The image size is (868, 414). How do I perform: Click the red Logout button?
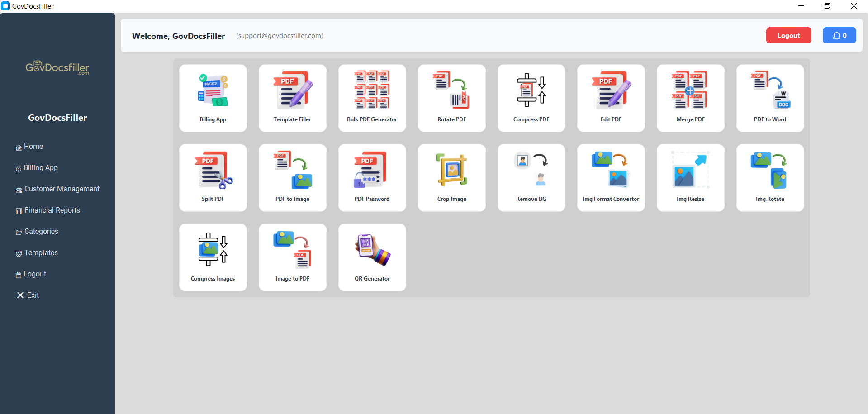click(788, 35)
